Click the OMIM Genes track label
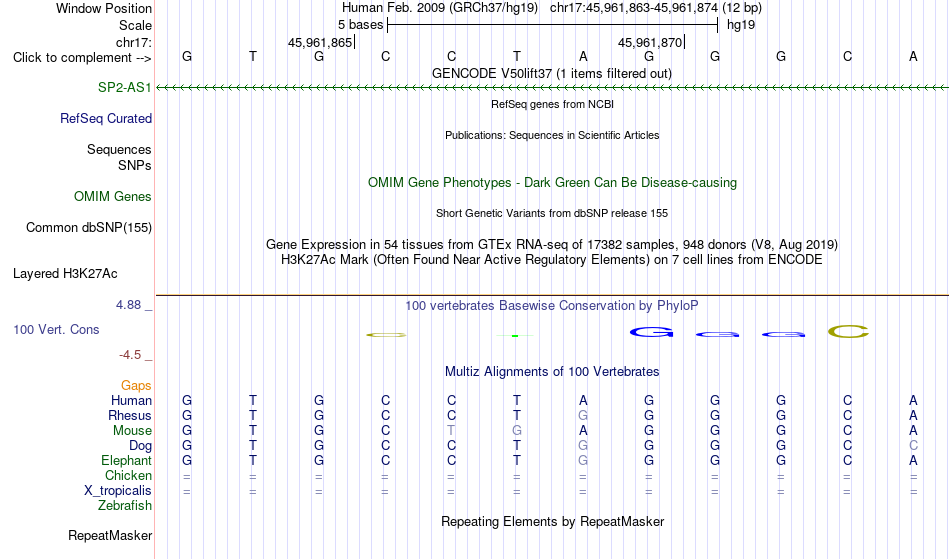Image resolution: width=950 pixels, height=559 pixels. click(x=113, y=197)
